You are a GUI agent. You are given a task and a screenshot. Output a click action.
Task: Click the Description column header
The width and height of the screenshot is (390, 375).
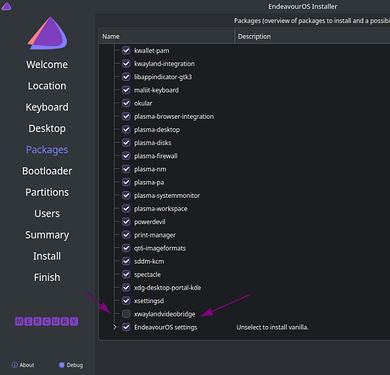pyautogui.click(x=312, y=36)
